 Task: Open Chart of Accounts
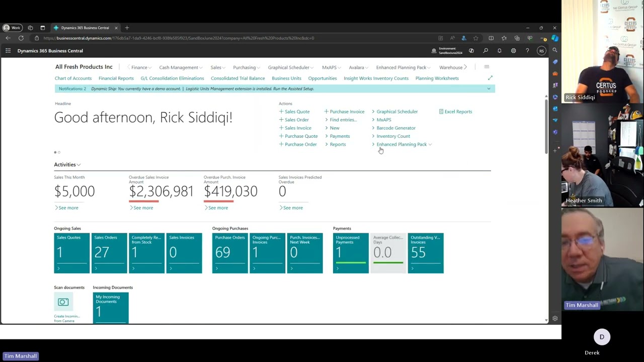[73, 78]
